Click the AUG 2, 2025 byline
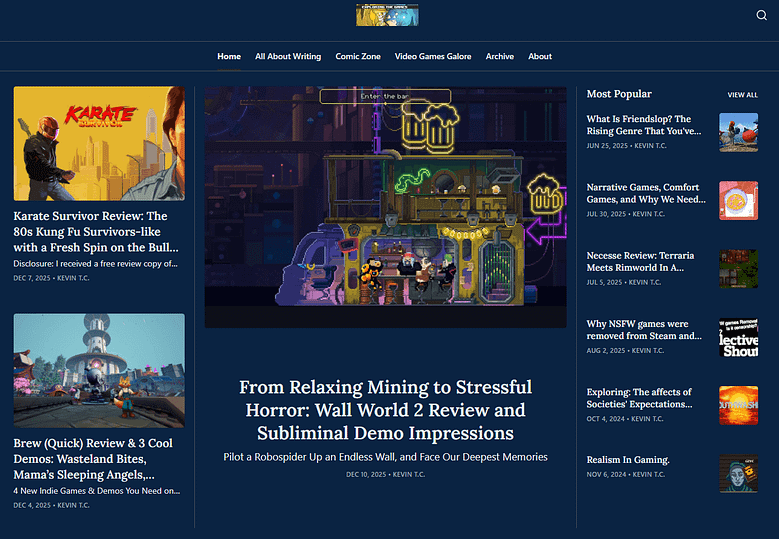Screen dimensions: 779x539 (625, 351)
